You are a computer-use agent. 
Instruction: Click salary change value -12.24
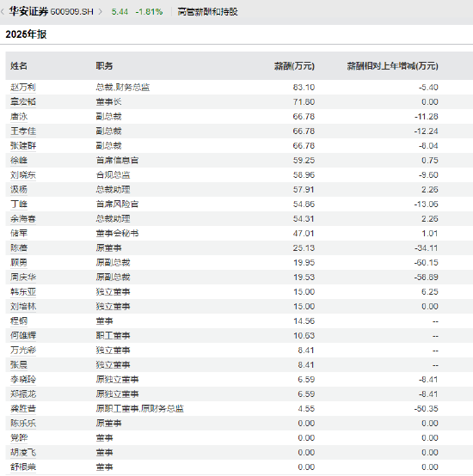(427, 131)
